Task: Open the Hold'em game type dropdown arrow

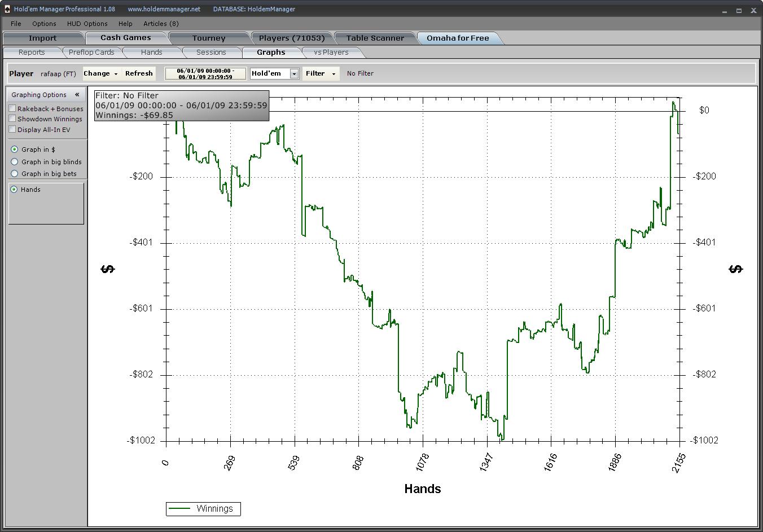Action: pyautogui.click(x=294, y=74)
